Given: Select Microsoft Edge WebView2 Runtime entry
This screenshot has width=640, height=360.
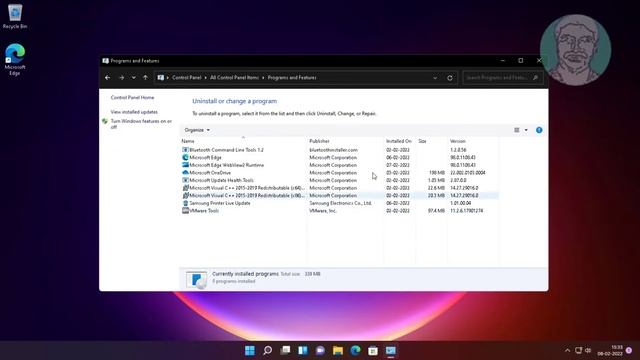Looking at the screenshot, I should 226,165.
